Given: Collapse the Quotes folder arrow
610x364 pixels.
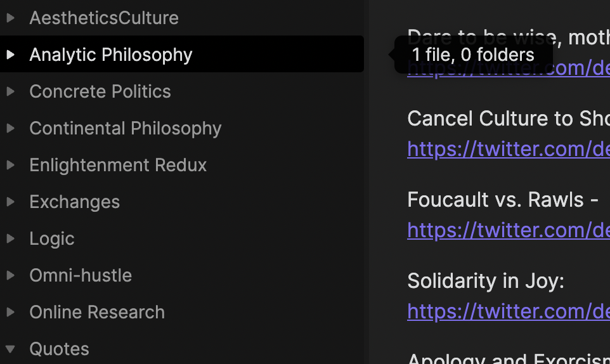Looking at the screenshot, I should 10,349.
